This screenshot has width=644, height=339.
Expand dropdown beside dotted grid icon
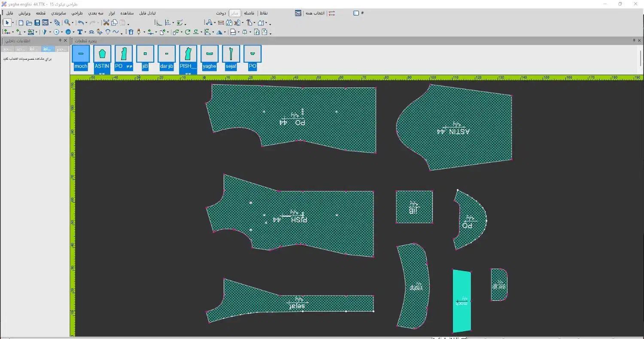coord(173,23)
